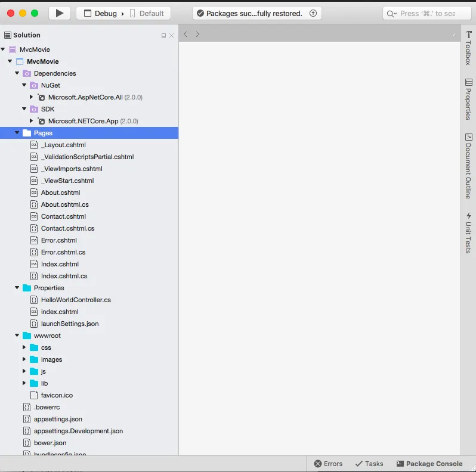Collapse the Pages folder
Image resolution: width=476 pixels, height=472 pixels.
[x=17, y=132]
